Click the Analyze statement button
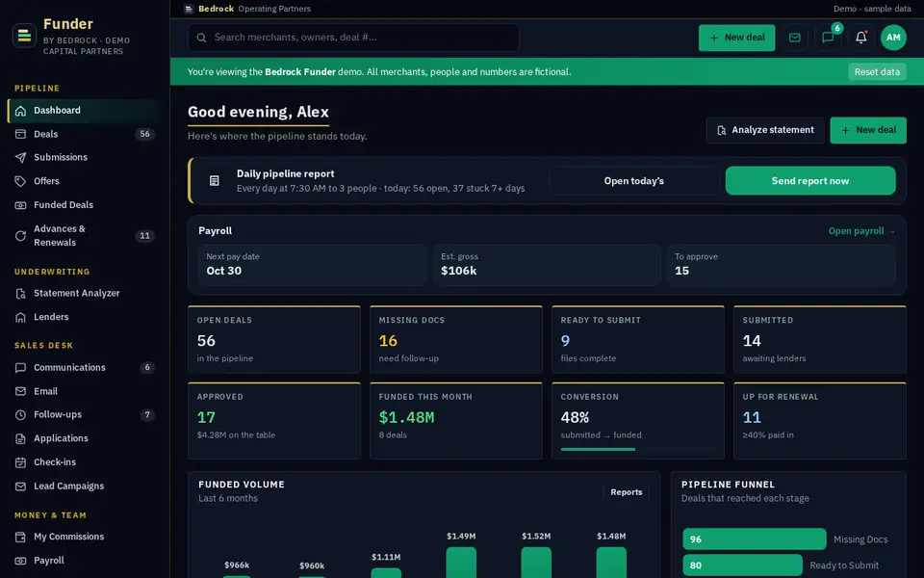This screenshot has height=578, width=924. pyautogui.click(x=765, y=130)
